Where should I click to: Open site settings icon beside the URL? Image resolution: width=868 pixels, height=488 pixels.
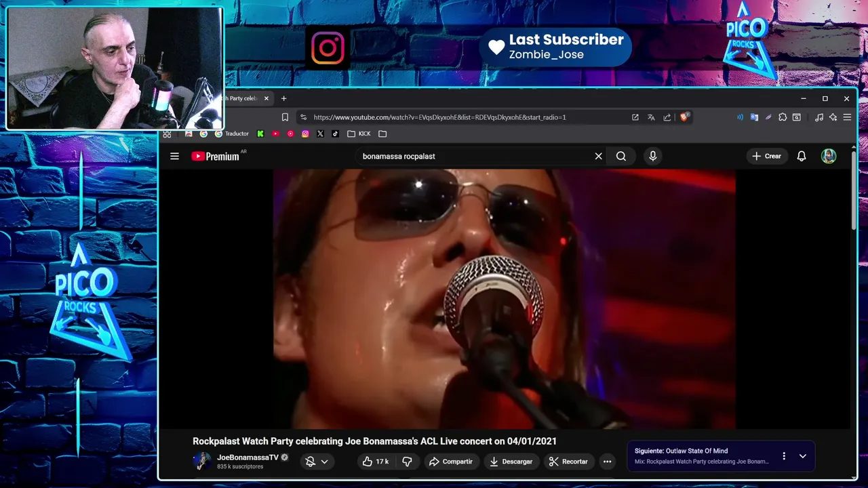click(303, 117)
